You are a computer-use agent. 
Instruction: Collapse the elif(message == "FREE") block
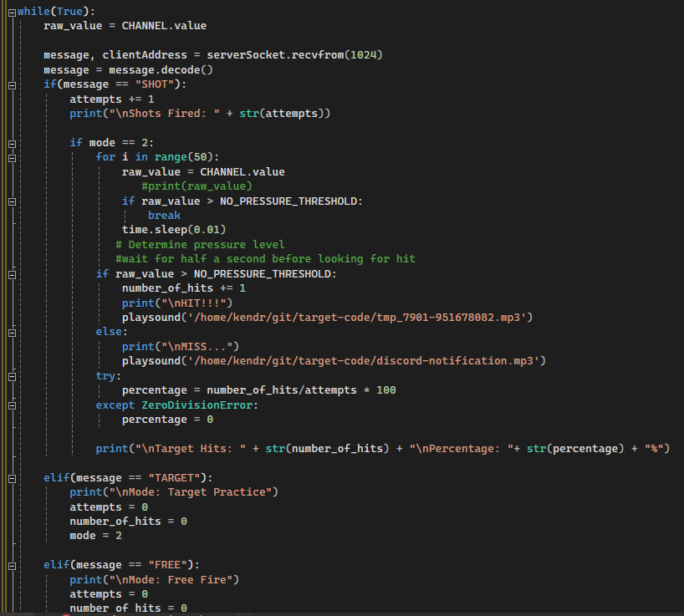(x=13, y=567)
